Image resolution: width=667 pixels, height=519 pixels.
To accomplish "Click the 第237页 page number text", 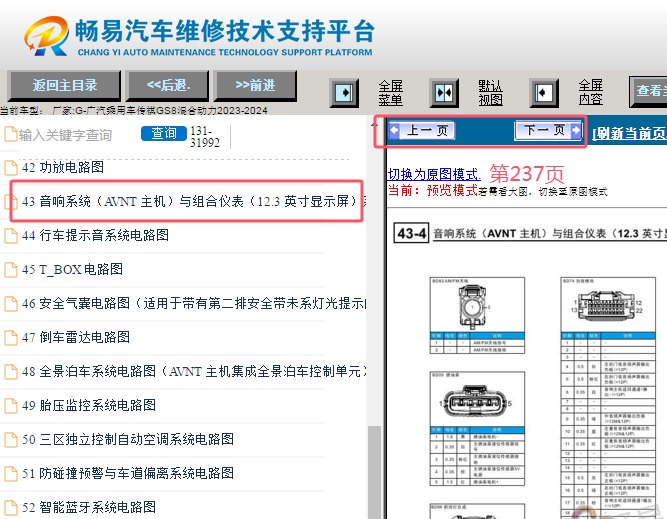I will pyautogui.click(x=527, y=174).
